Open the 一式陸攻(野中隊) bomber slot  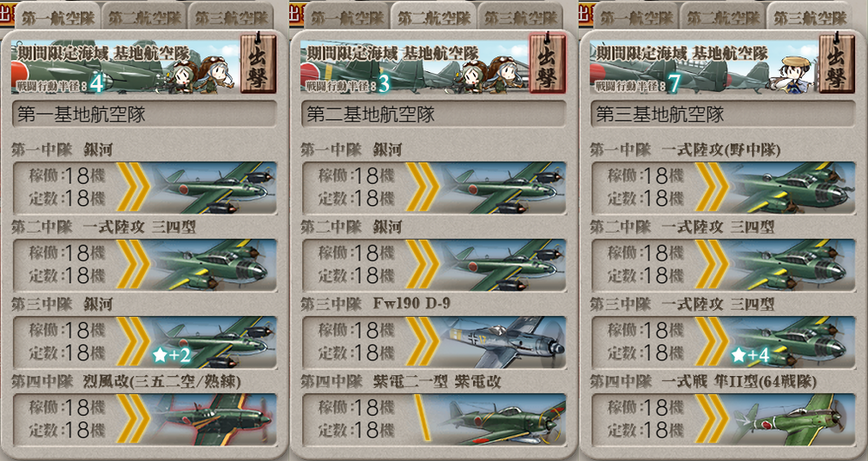723,188
